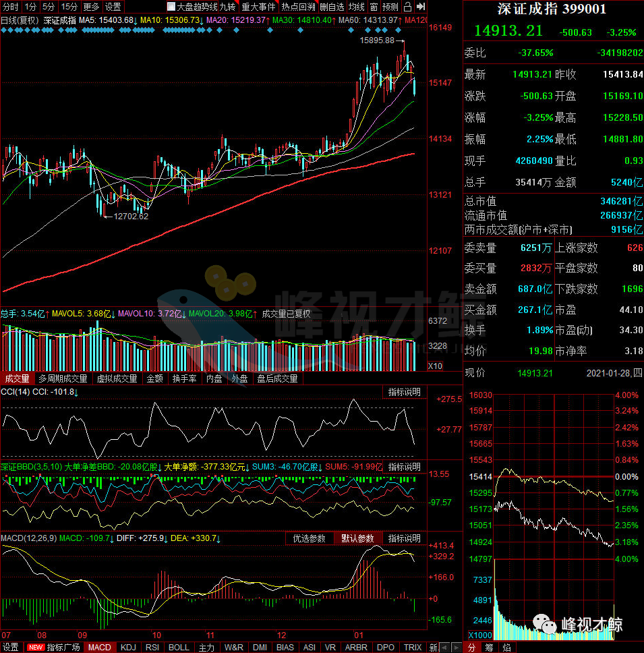The height and width of the screenshot is (653, 644).
Task: Click the 窗 window layout button
Action: click(x=374, y=7)
